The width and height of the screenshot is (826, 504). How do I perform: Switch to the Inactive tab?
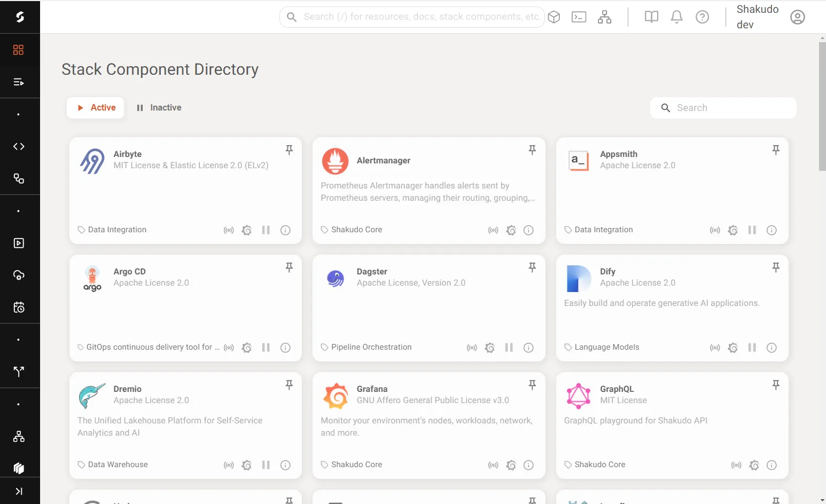tap(159, 108)
